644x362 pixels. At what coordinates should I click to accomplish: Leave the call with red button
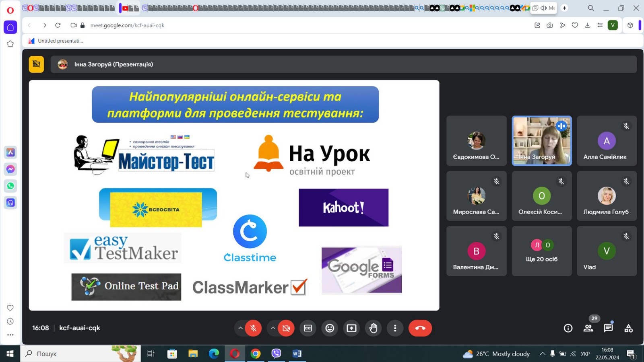pyautogui.click(x=420, y=328)
